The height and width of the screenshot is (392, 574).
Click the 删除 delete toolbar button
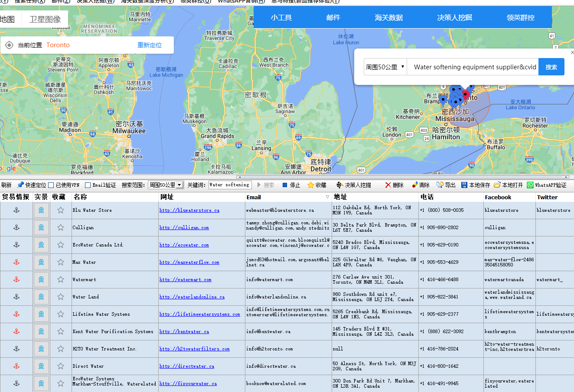(394, 185)
